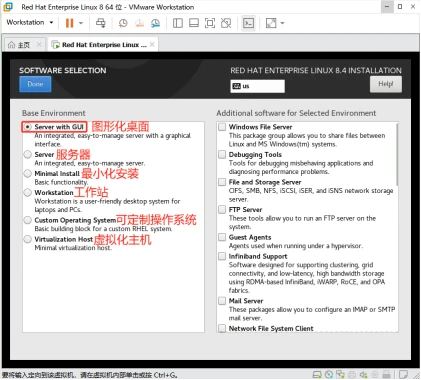Click the CD/DVD drive status bar icon
The image size is (421, 380).
click(329, 375)
